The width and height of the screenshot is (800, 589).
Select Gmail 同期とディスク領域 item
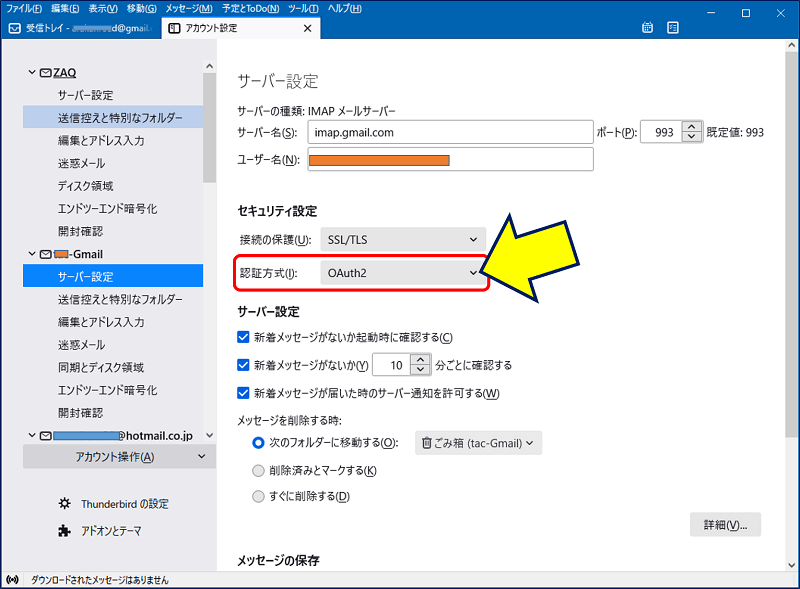[113, 367]
